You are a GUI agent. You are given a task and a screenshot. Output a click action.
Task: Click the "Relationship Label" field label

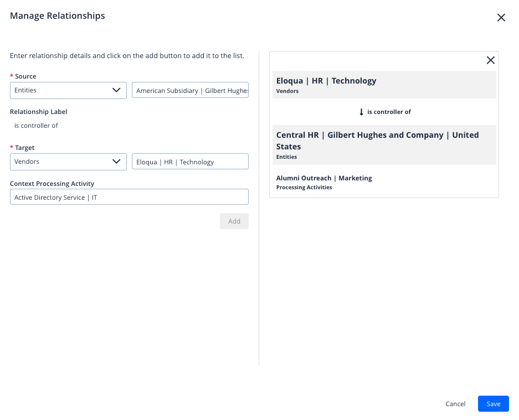[38, 112]
